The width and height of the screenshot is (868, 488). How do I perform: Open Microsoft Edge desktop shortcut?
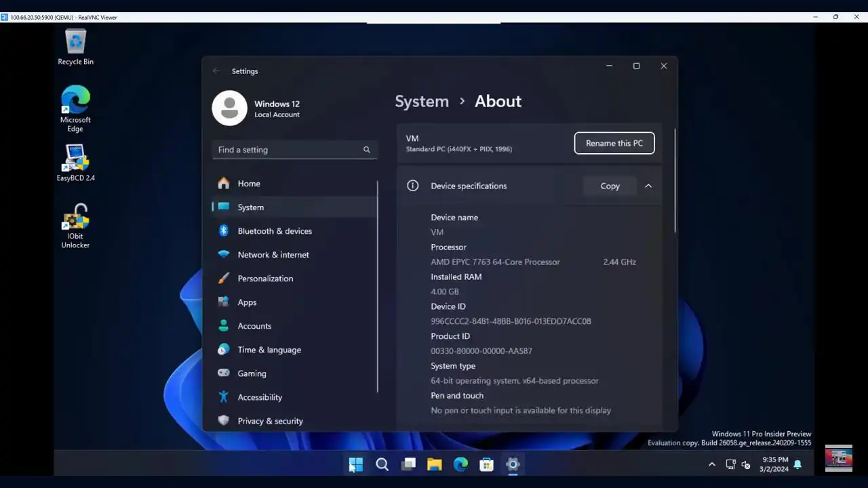click(x=75, y=108)
